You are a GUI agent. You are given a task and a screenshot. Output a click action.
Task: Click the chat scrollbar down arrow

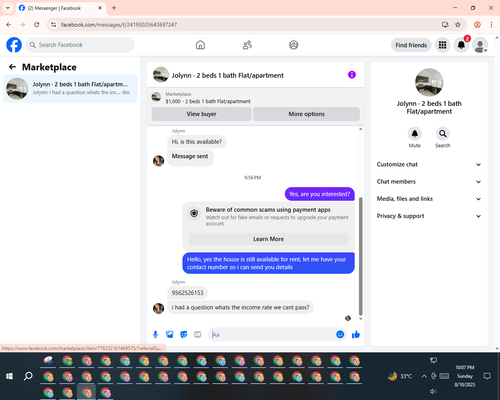360,319
